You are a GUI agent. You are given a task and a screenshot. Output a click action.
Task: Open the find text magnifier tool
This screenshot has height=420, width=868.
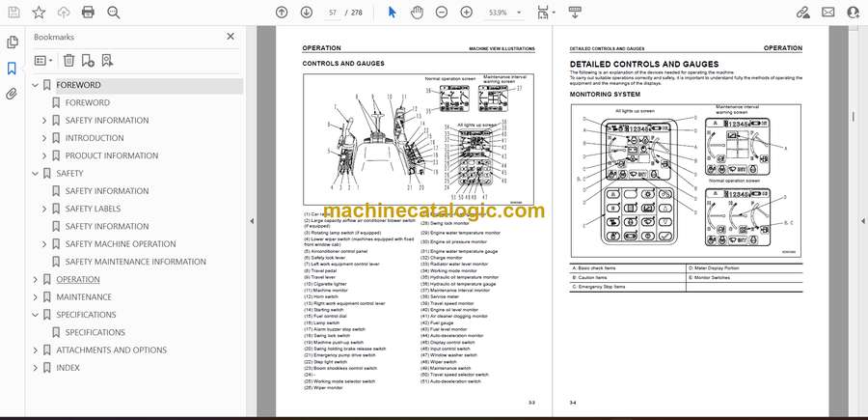114,13
